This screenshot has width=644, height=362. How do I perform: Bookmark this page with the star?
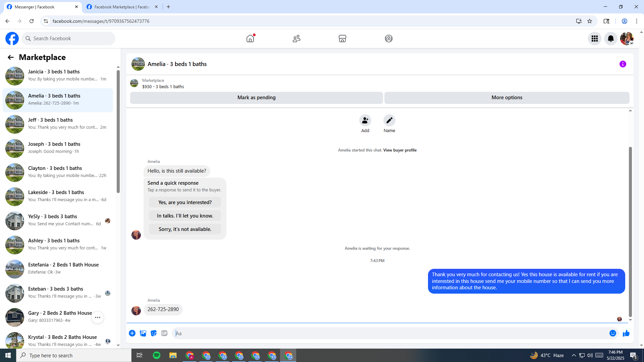click(590, 21)
